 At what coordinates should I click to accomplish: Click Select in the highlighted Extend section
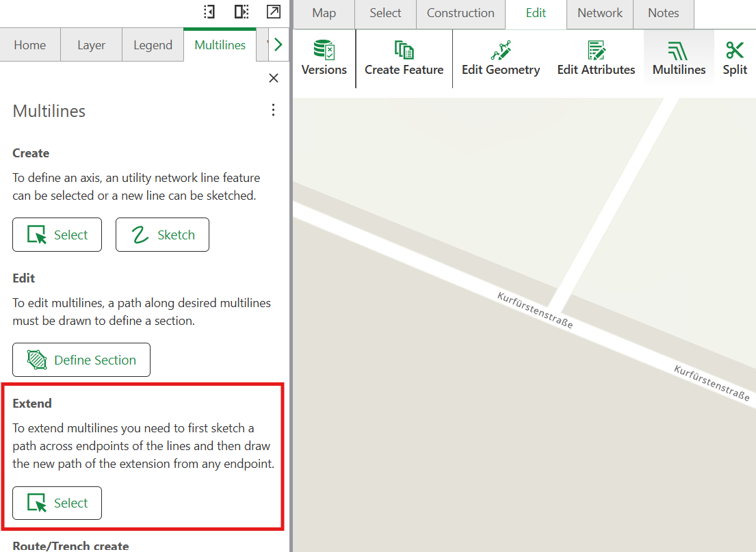(x=57, y=503)
